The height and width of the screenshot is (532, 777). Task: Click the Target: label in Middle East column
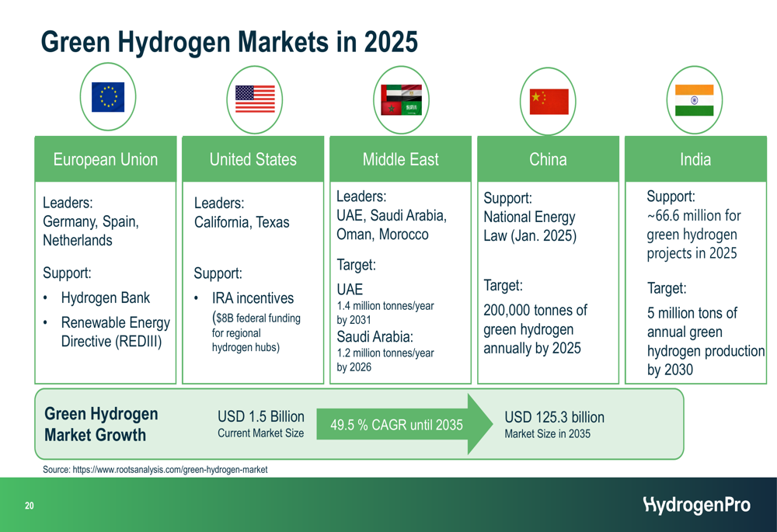coord(357,265)
